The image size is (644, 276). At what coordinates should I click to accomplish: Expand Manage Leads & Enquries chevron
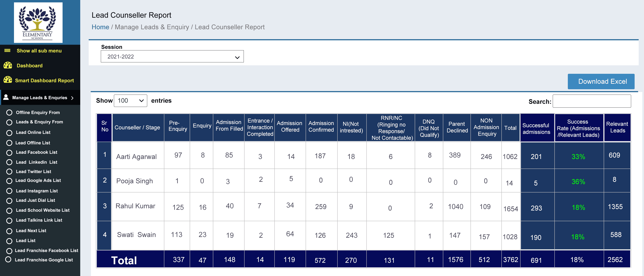(72, 98)
